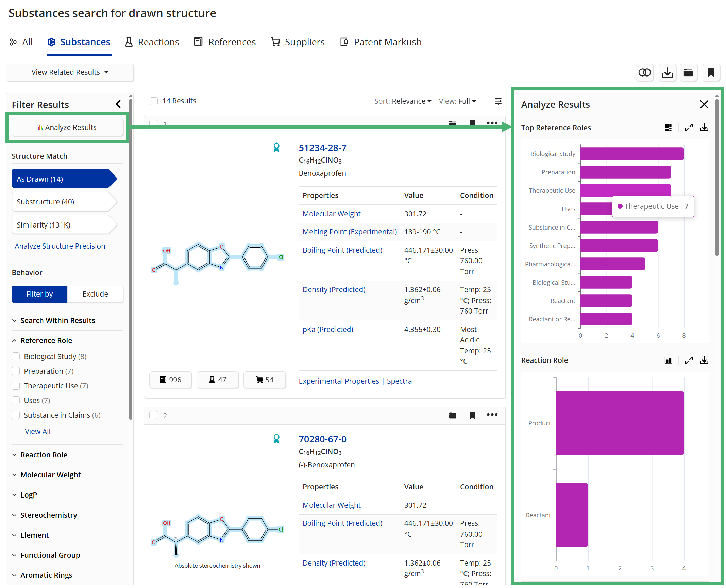Switch Reaction Role chart type icon
Screen dimensions: 726x588
point(668,360)
